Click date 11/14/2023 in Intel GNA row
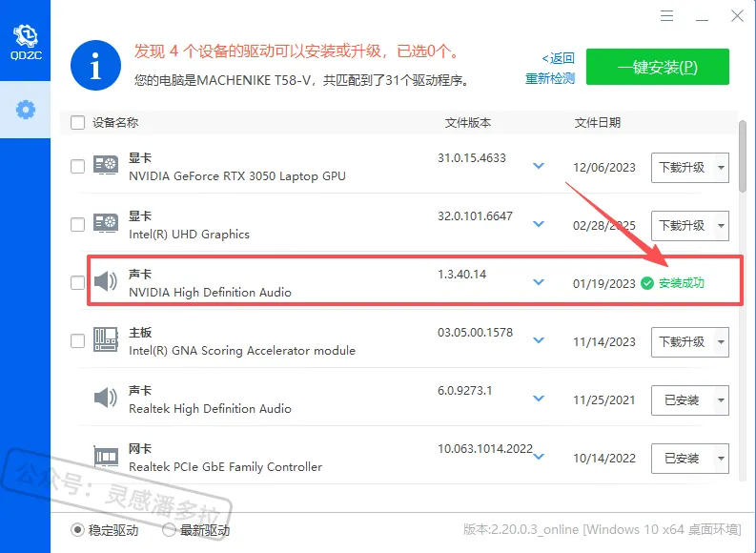756x553 pixels. pyautogui.click(x=604, y=342)
